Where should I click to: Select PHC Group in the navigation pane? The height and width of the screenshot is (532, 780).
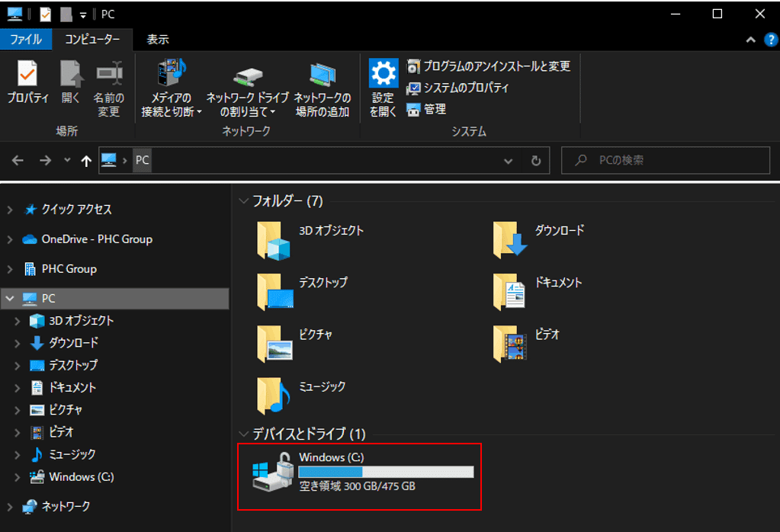coord(69,269)
